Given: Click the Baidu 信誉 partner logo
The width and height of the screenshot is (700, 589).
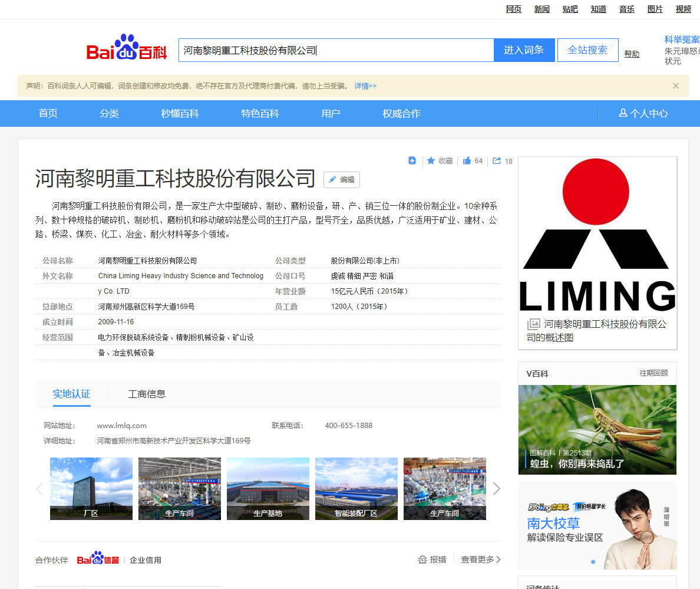Looking at the screenshot, I should coord(98,558).
